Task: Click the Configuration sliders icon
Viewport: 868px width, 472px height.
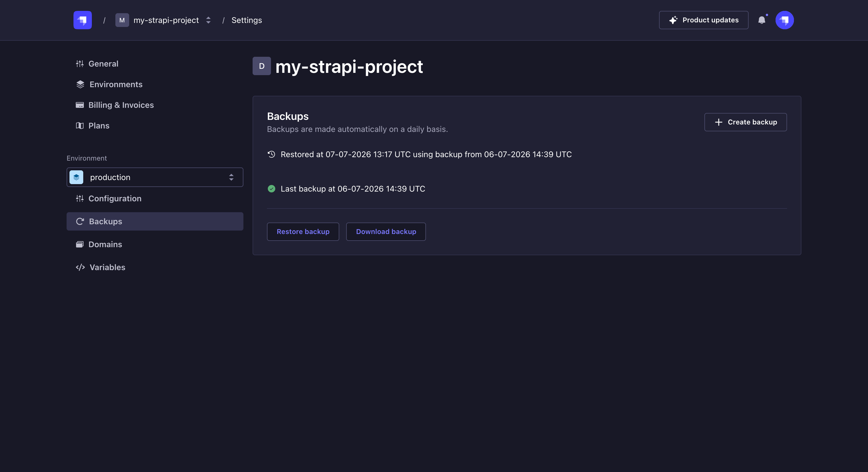Action: [80, 199]
